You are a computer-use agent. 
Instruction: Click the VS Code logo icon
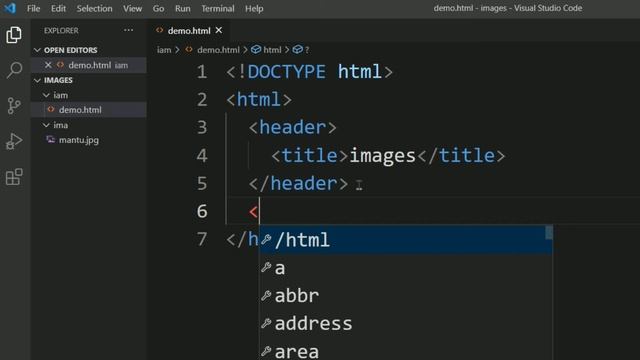10,8
